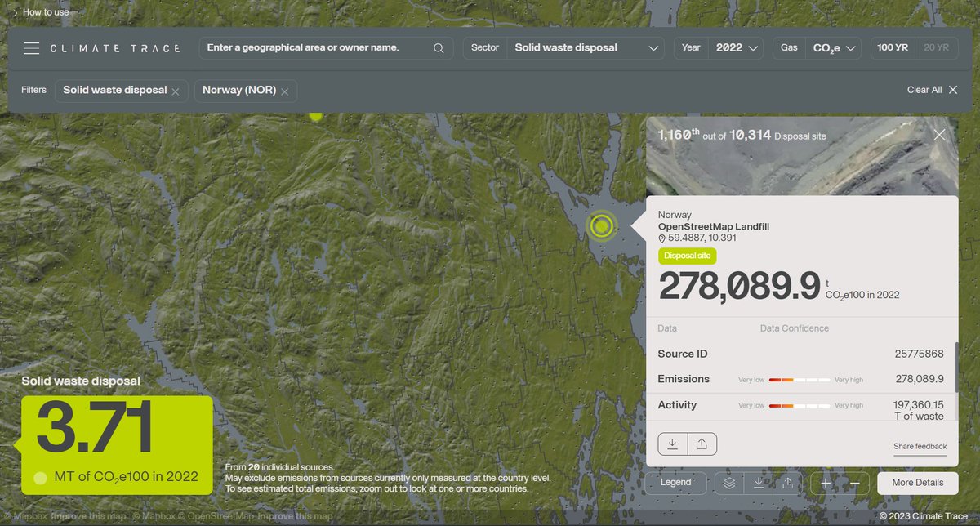Click the Activity confidence bar
This screenshot has width=980, height=526.
(800, 406)
